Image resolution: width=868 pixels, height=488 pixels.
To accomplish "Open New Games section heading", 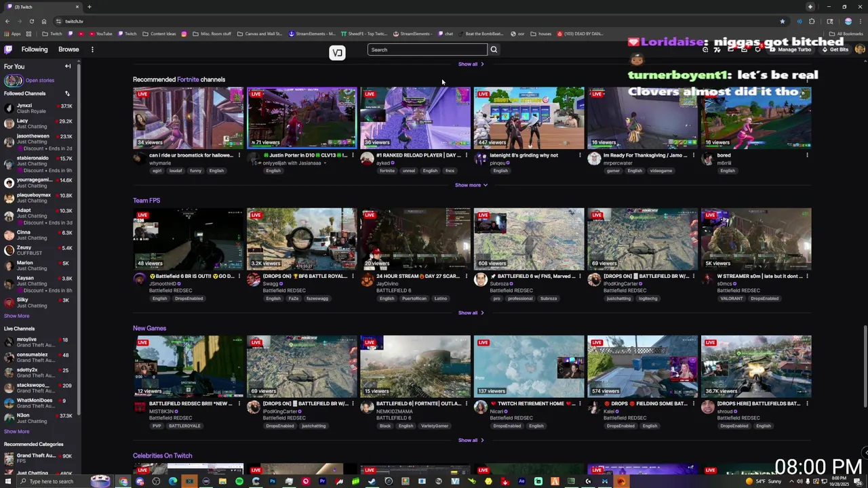I will [x=149, y=328].
